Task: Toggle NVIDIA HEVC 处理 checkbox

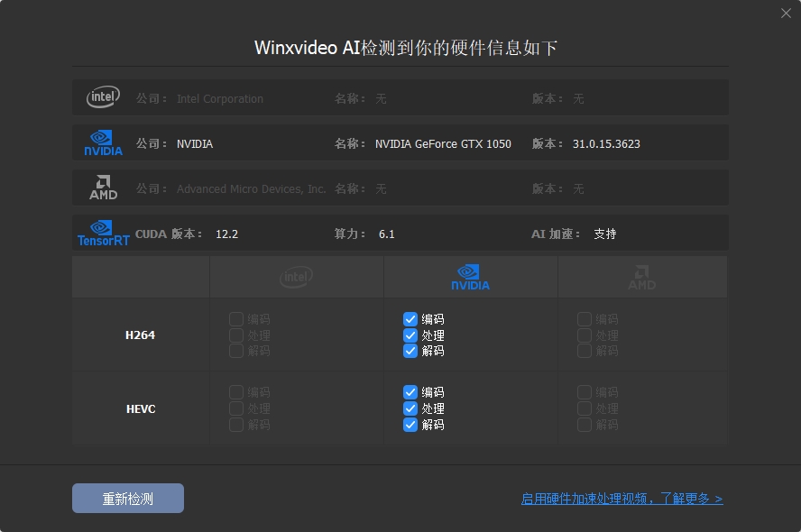Action: tap(410, 408)
